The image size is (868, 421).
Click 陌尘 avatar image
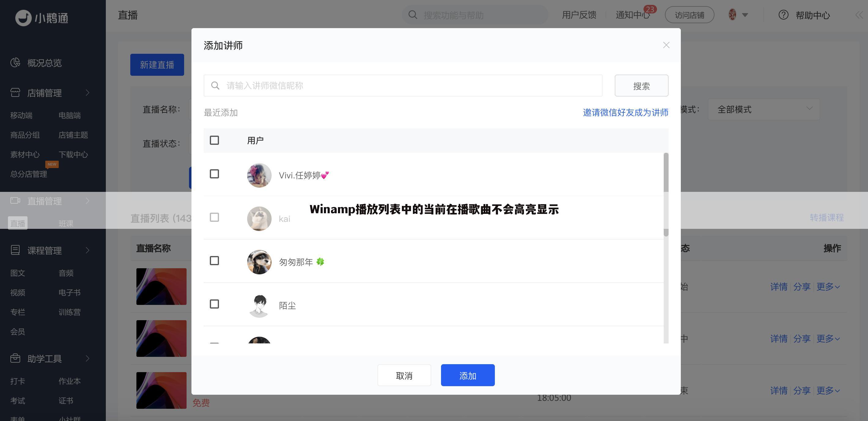[259, 305]
